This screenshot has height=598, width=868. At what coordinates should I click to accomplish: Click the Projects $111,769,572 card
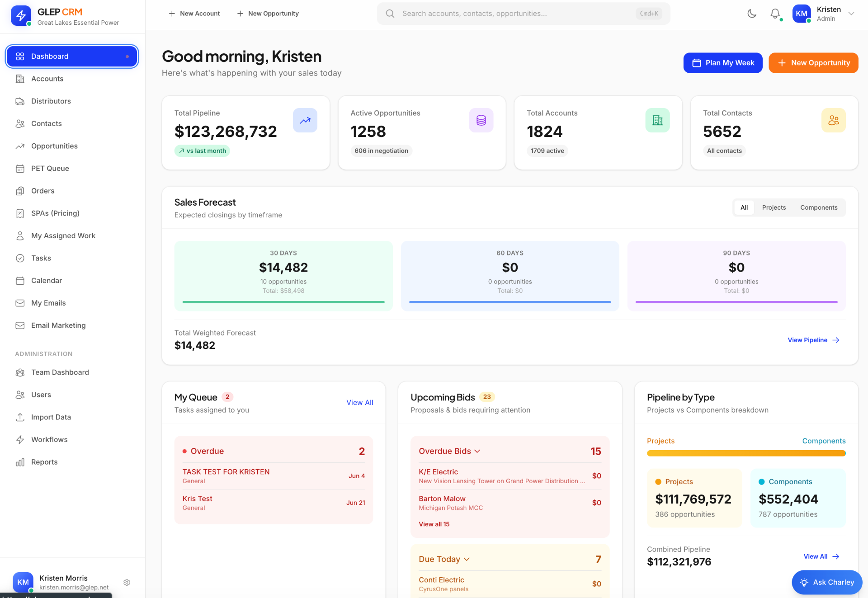coord(694,498)
